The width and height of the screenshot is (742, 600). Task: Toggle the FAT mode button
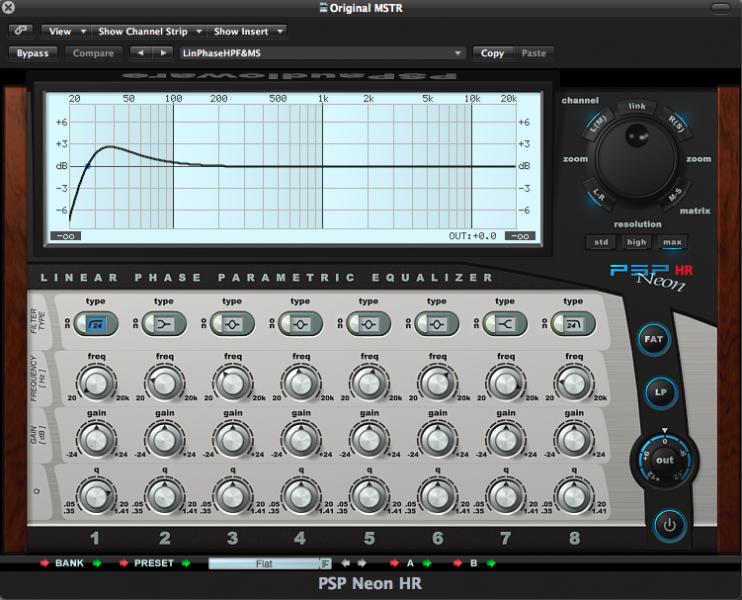(654, 339)
